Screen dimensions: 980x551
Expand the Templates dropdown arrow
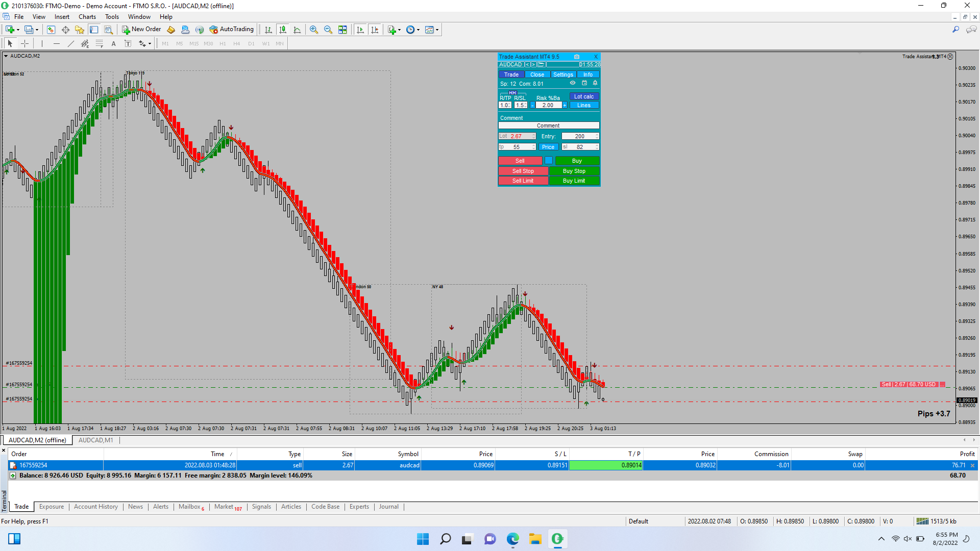coord(437,30)
